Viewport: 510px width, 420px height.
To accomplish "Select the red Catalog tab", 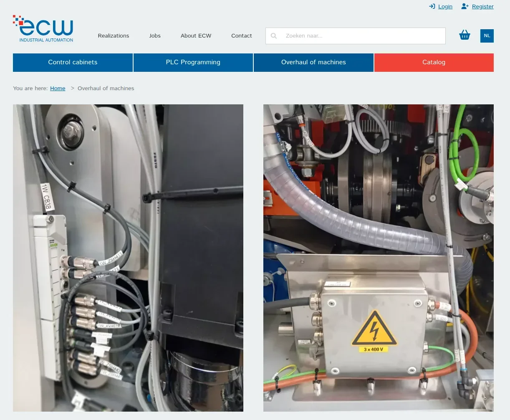I will [x=434, y=62].
